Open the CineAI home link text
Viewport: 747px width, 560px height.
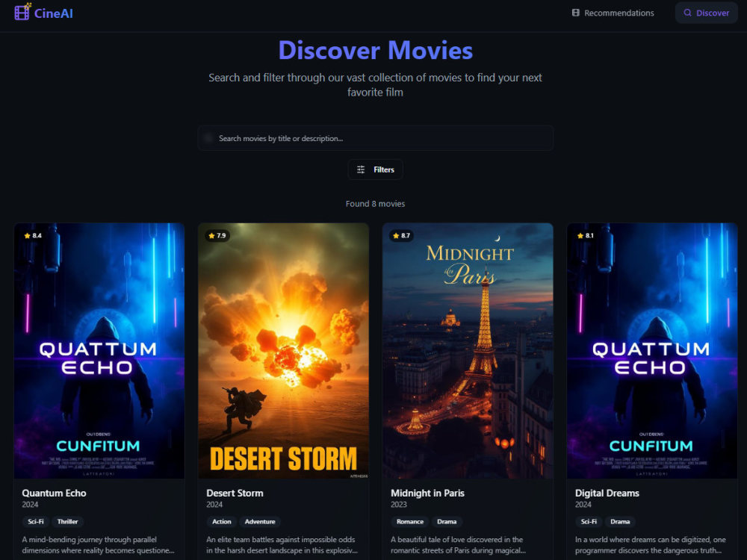pos(53,13)
